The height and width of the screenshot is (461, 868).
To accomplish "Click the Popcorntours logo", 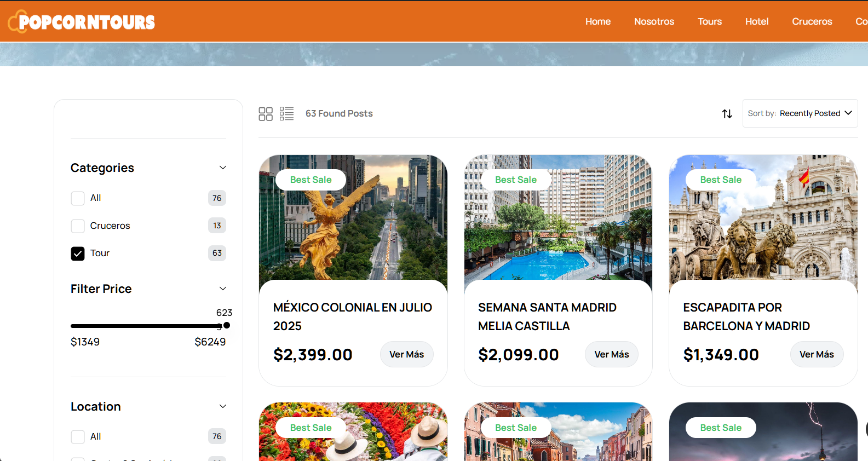I will click(x=82, y=21).
